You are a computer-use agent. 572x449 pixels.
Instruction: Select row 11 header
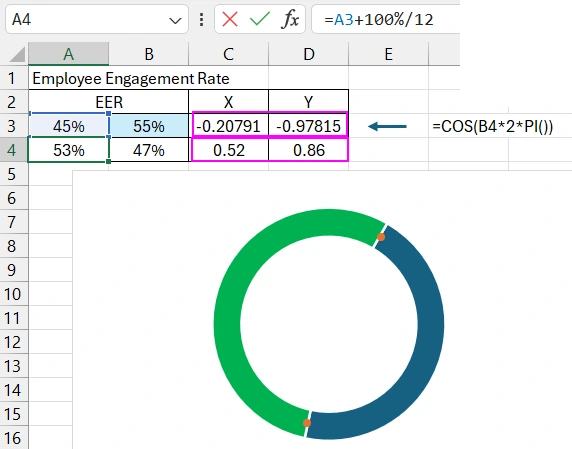(x=13, y=318)
